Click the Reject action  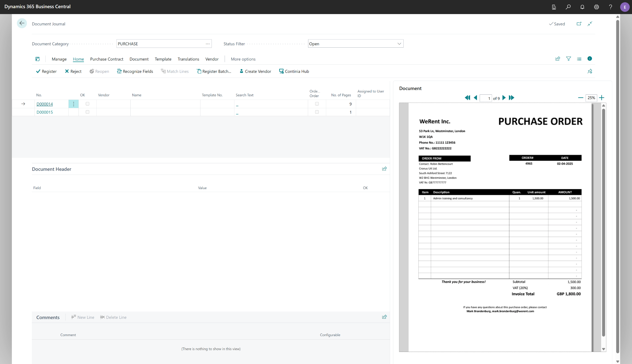73,71
